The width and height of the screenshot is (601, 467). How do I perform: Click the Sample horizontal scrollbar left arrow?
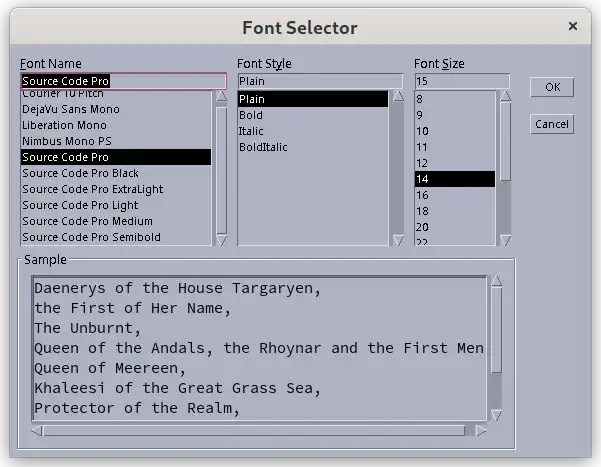click(37, 431)
